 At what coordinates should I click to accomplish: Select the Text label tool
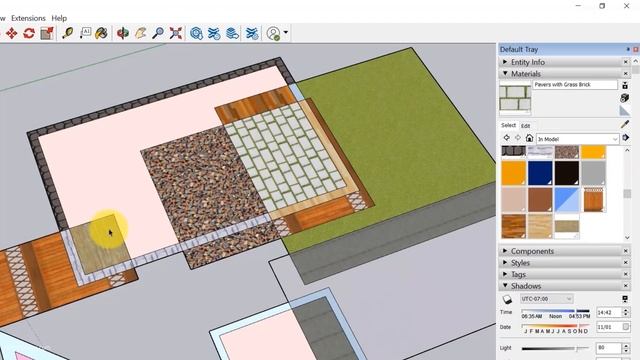pyautogui.click(x=85, y=33)
